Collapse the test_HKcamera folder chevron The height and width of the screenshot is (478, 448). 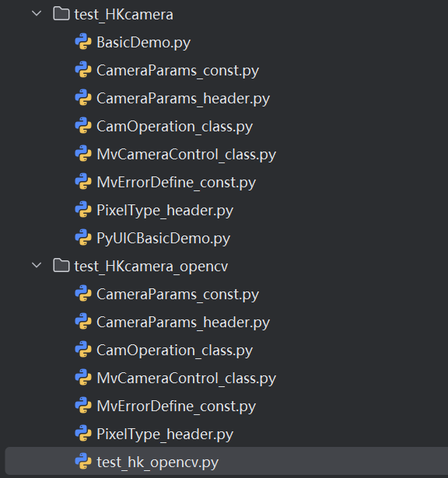[37, 13]
